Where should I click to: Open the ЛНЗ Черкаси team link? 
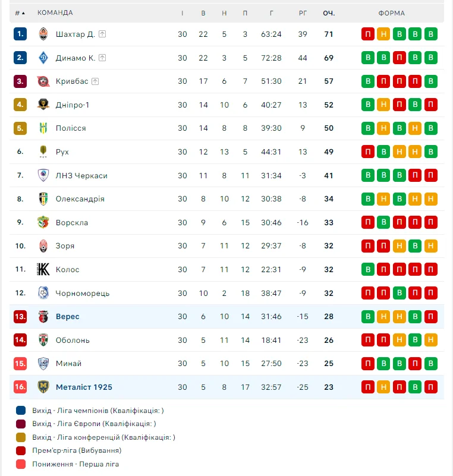tap(81, 175)
